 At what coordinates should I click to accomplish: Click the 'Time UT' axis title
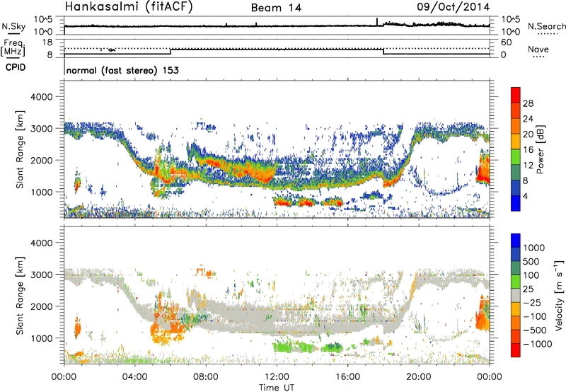[277, 388]
